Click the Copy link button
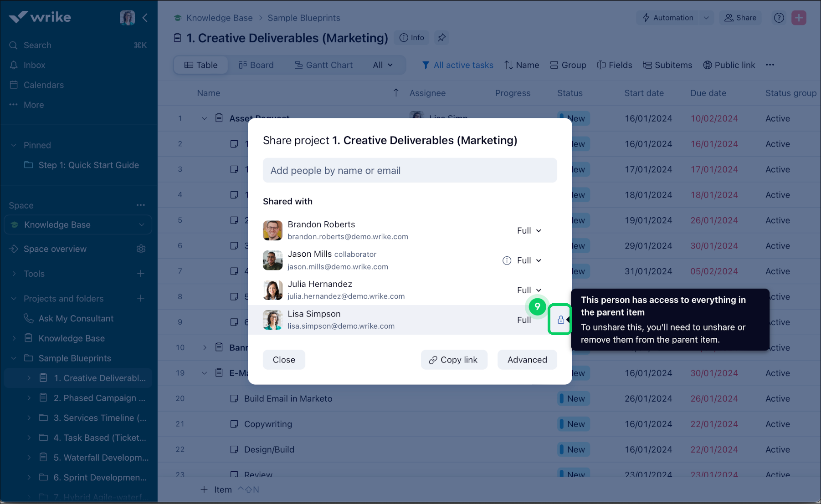This screenshot has height=504, width=821. coord(454,360)
